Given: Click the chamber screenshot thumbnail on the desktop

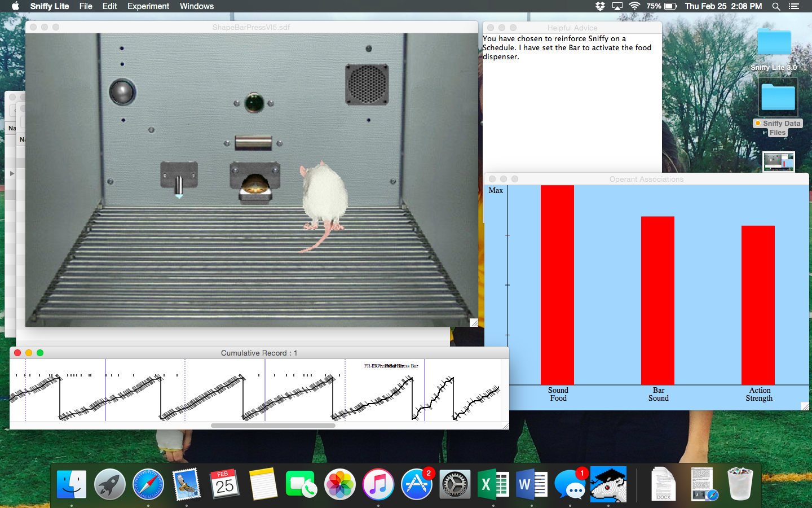Looking at the screenshot, I should [x=778, y=161].
